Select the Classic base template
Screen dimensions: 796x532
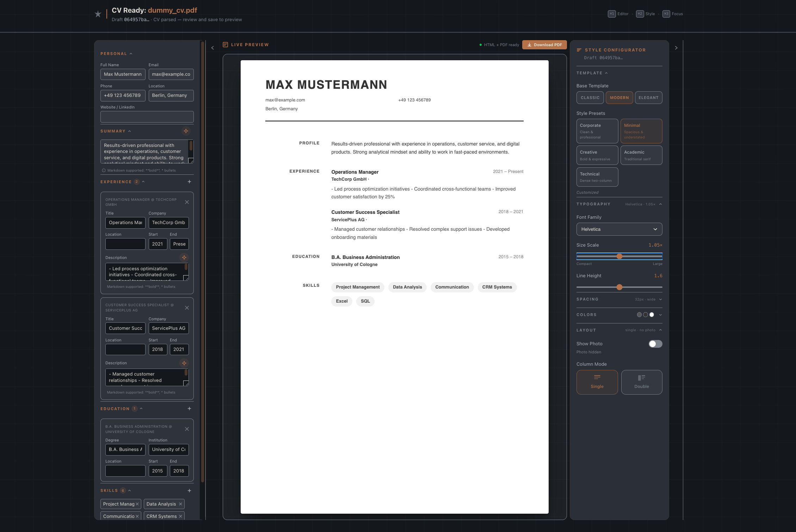coord(590,98)
